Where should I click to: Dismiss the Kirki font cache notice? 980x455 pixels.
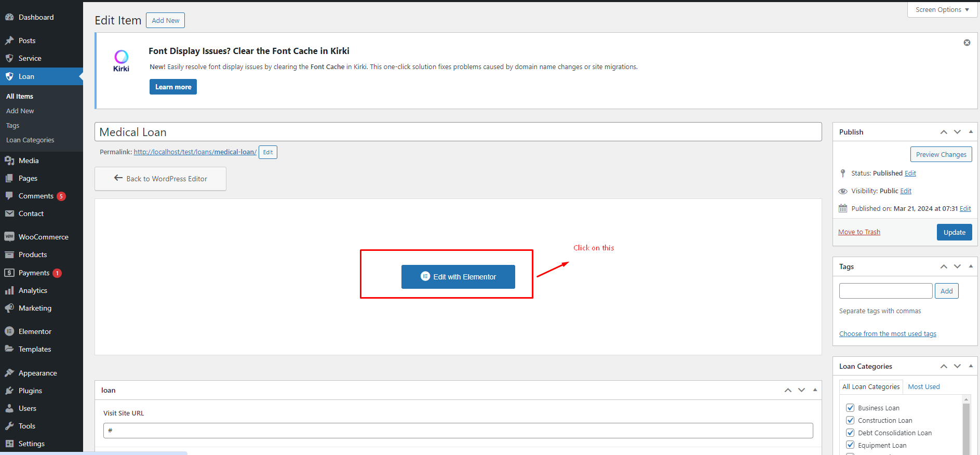(x=967, y=43)
